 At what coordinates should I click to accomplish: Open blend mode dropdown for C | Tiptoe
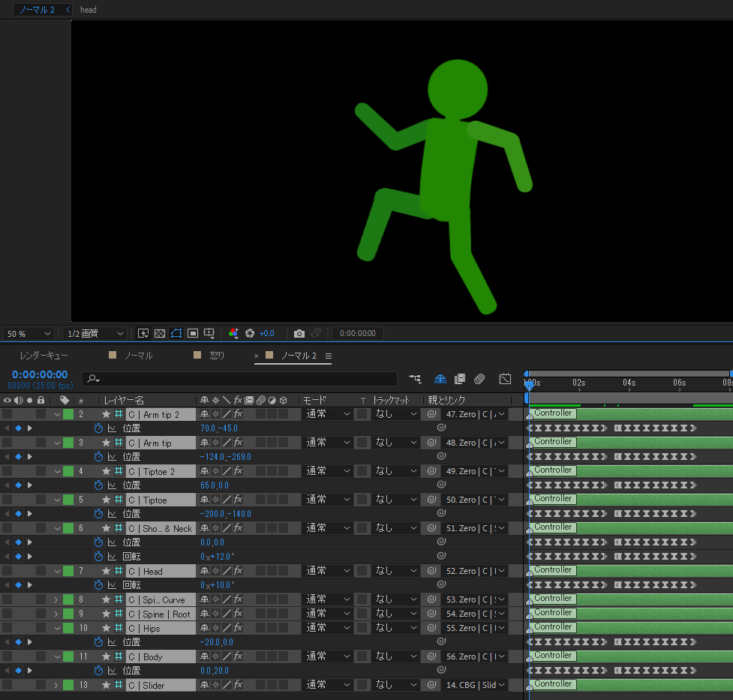pyautogui.click(x=326, y=500)
